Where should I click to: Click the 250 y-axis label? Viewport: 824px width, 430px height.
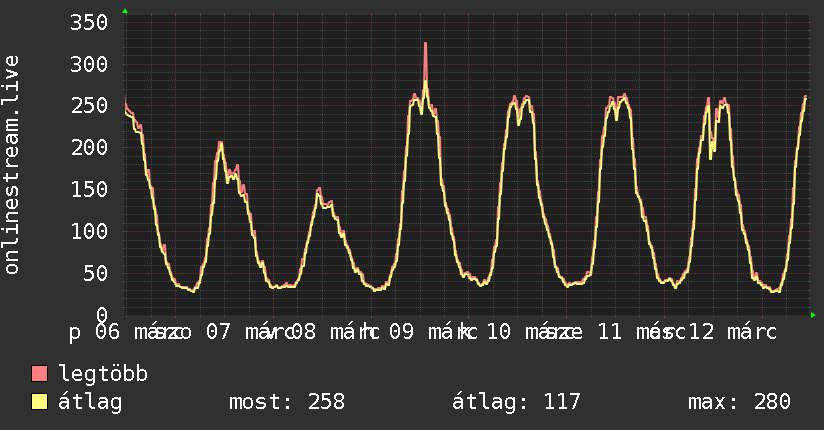pos(89,106)
